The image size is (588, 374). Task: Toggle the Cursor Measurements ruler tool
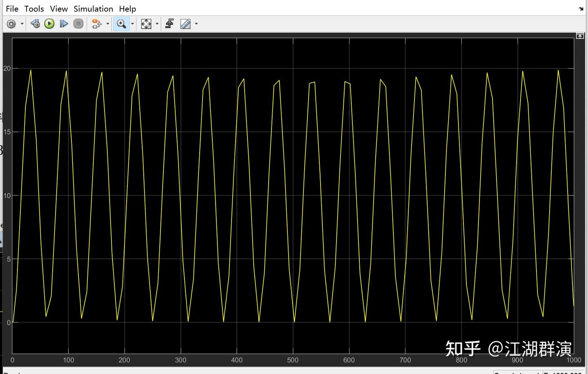185,24
